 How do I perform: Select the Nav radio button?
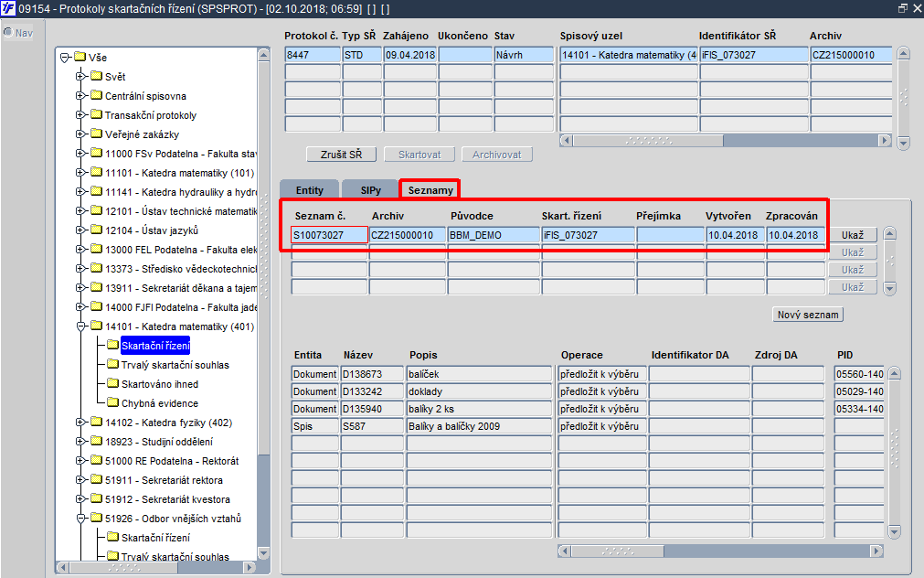point(9,33)
